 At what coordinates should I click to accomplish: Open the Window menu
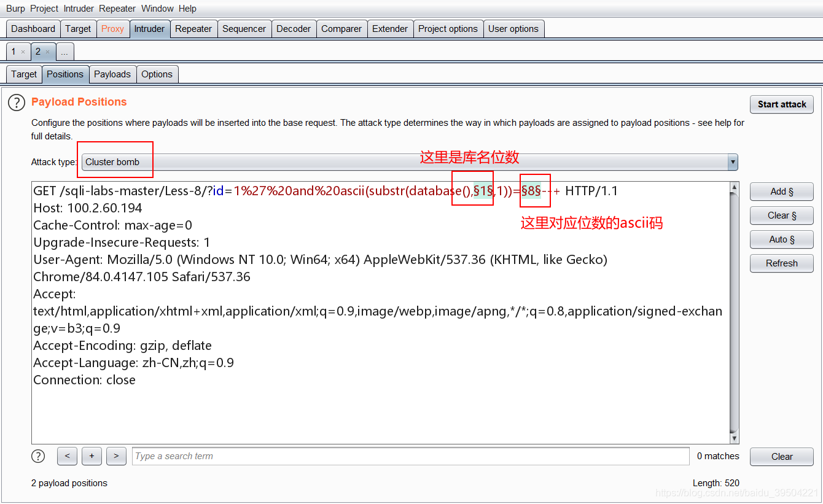coord(157,9)
